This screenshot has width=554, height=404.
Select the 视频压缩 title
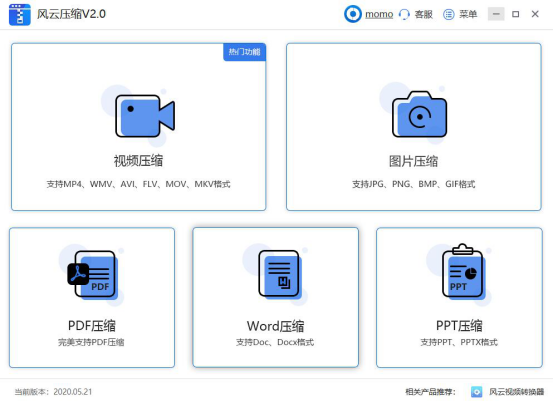click(x=138, y=161)
